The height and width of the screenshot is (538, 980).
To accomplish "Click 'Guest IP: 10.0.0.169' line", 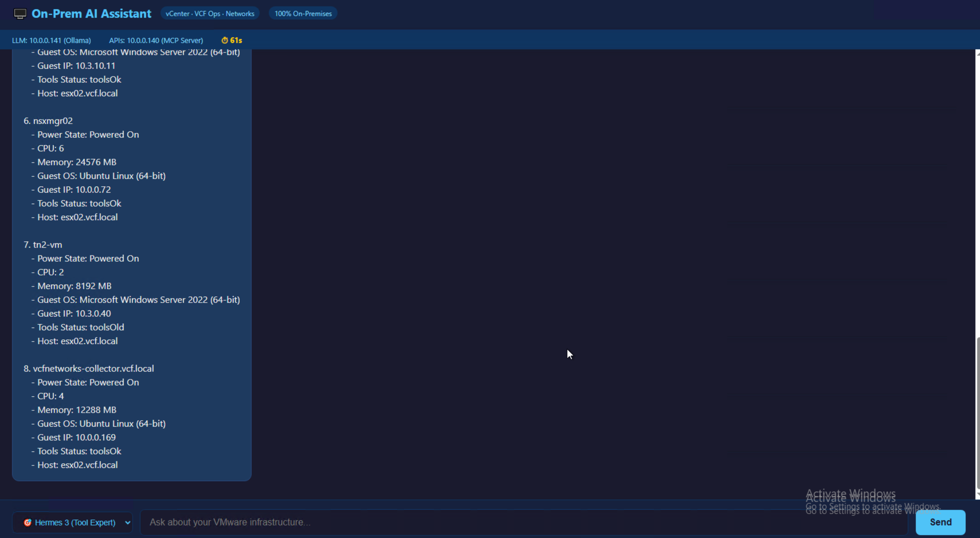I will [73, 437].
